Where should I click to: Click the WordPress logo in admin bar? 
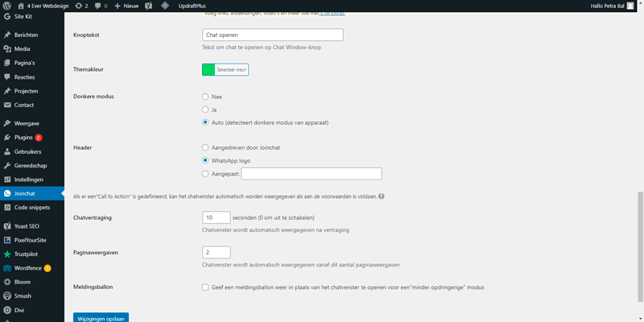7,6
